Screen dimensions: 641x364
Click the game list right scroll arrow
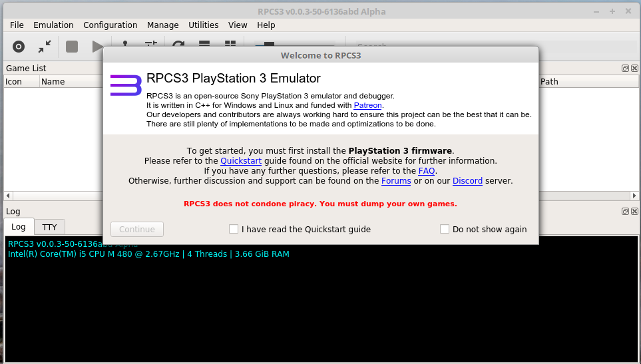click(634, 196)
